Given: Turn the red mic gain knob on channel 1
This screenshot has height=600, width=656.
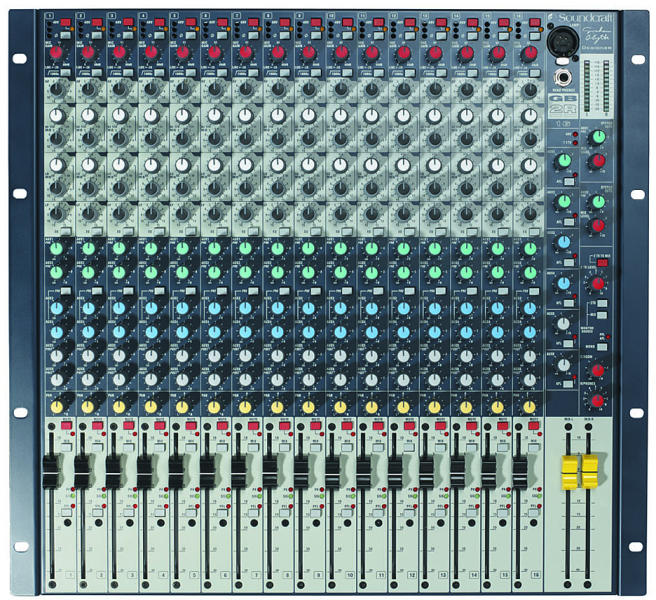Looking at the screenshot, I should tap(56, 53).
